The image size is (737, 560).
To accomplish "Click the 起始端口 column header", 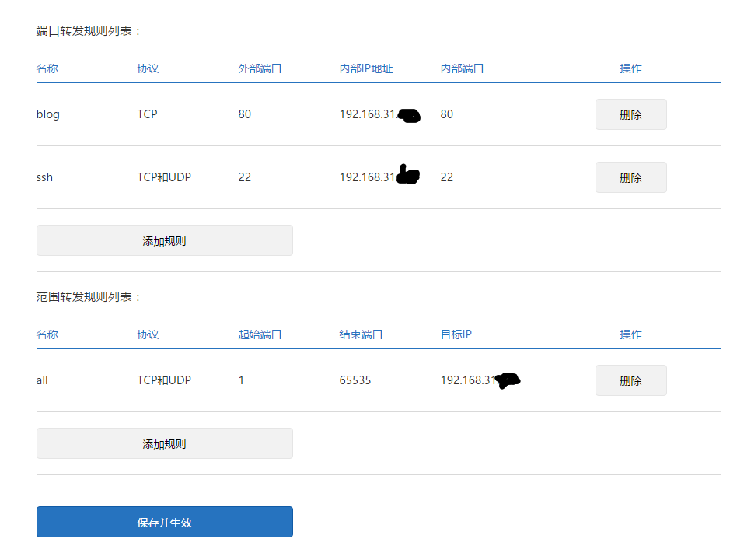I will click(x=260, y=334).
